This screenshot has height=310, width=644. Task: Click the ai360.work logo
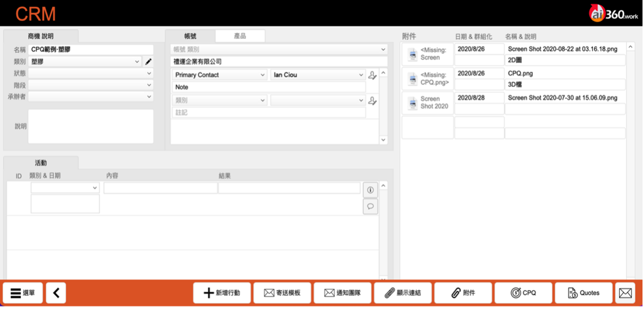pos(614,13)
